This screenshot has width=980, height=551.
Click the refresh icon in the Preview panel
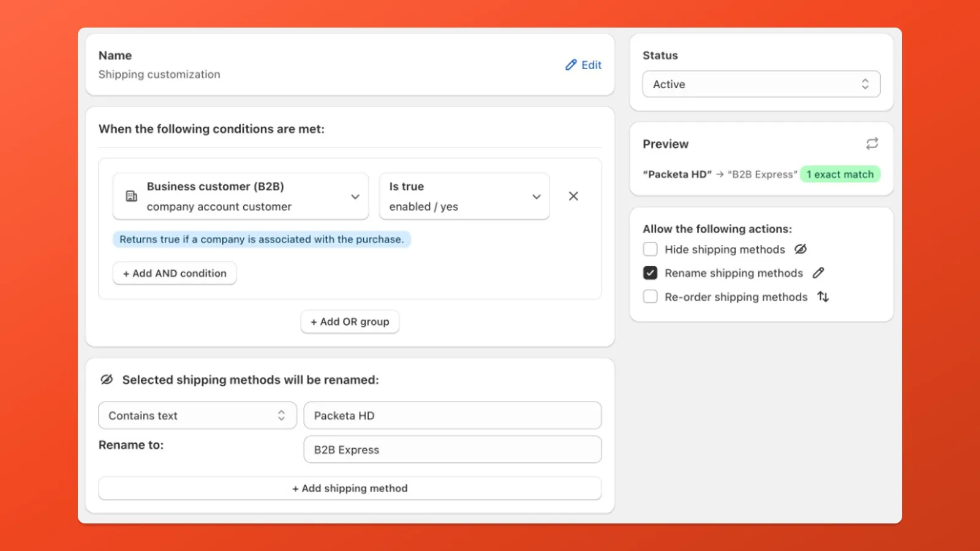click(x=872, y=143)
